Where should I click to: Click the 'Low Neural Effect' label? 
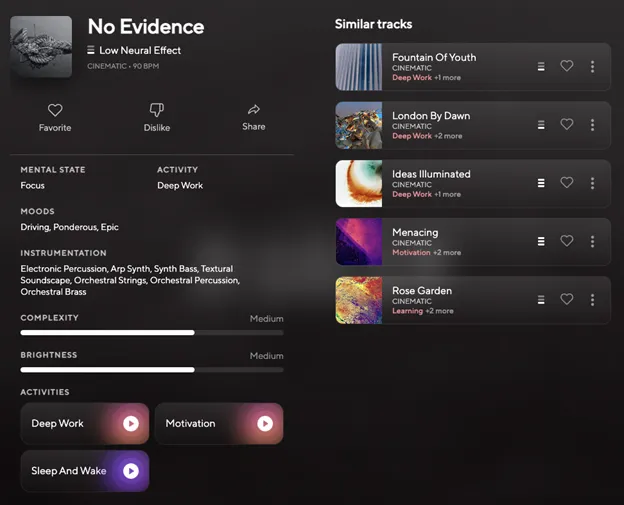tap(140, 51)
